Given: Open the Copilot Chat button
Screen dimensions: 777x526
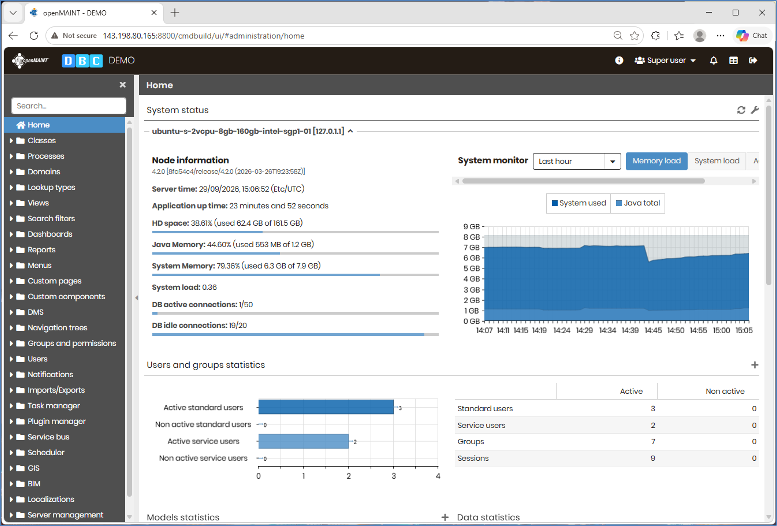Looking at the screenshot, I should [751, 36].
